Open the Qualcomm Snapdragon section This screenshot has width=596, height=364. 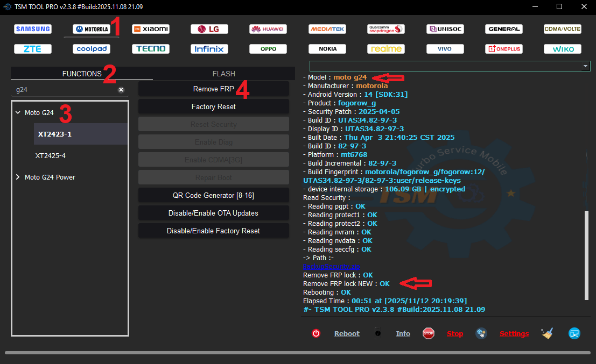tap(386, 29)
